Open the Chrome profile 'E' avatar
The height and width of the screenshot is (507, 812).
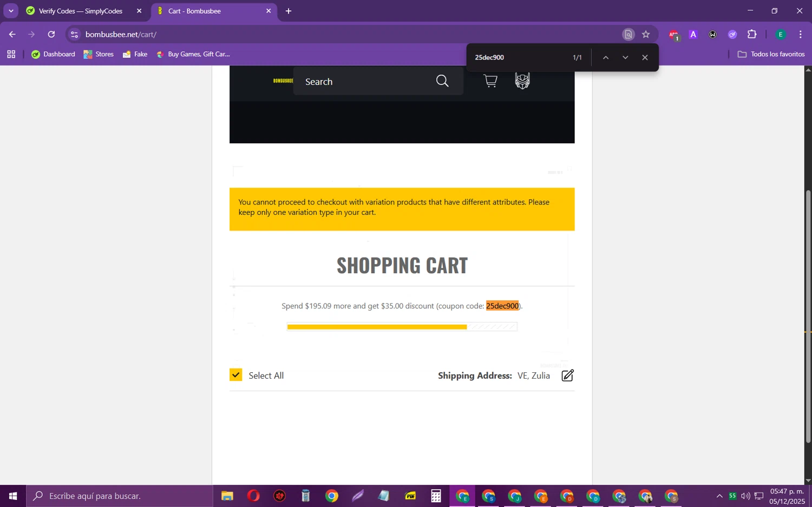click(x=781, y=34)
